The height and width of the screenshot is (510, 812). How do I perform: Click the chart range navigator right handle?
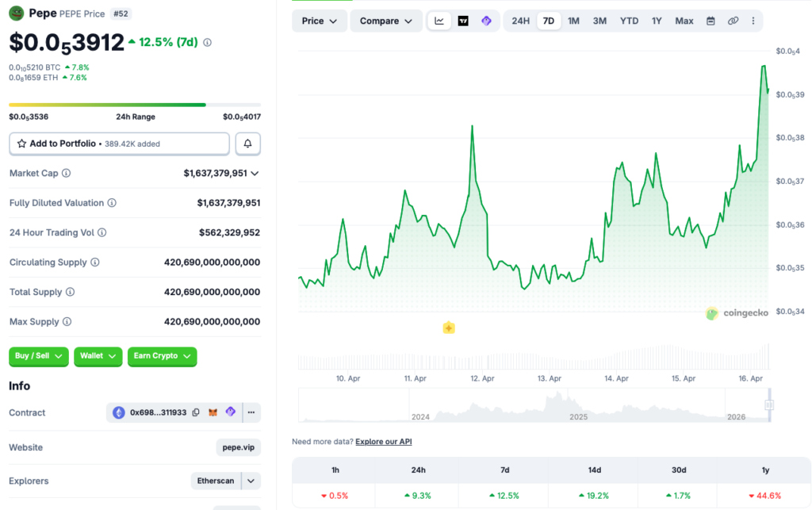pyautogui.click(x=768, y=405)
